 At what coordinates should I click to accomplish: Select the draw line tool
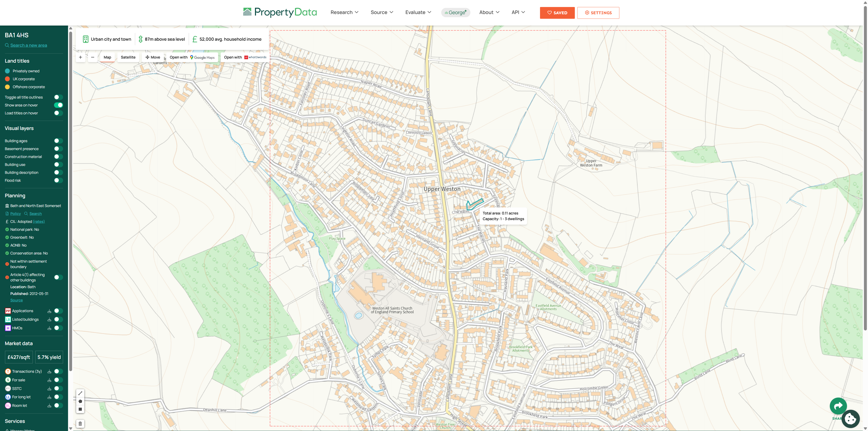80,393
